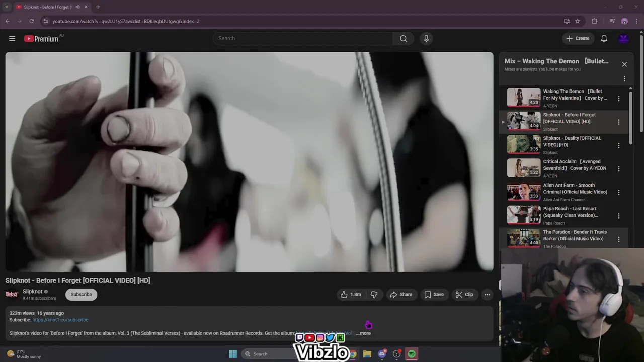This screenshot has height=362, width=644.
Task: Share the Before I Forget video
Action: 401,295
